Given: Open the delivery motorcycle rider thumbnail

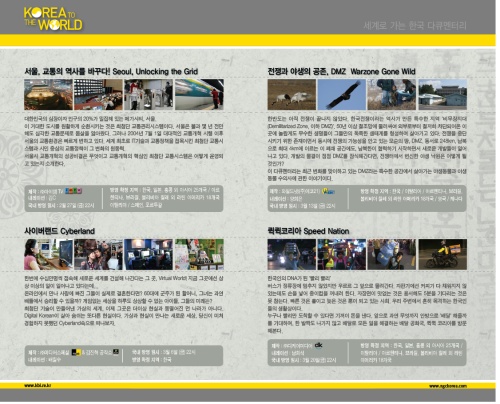Looking at the screenshot, I should pyautogui.click(x=443, y=254).
